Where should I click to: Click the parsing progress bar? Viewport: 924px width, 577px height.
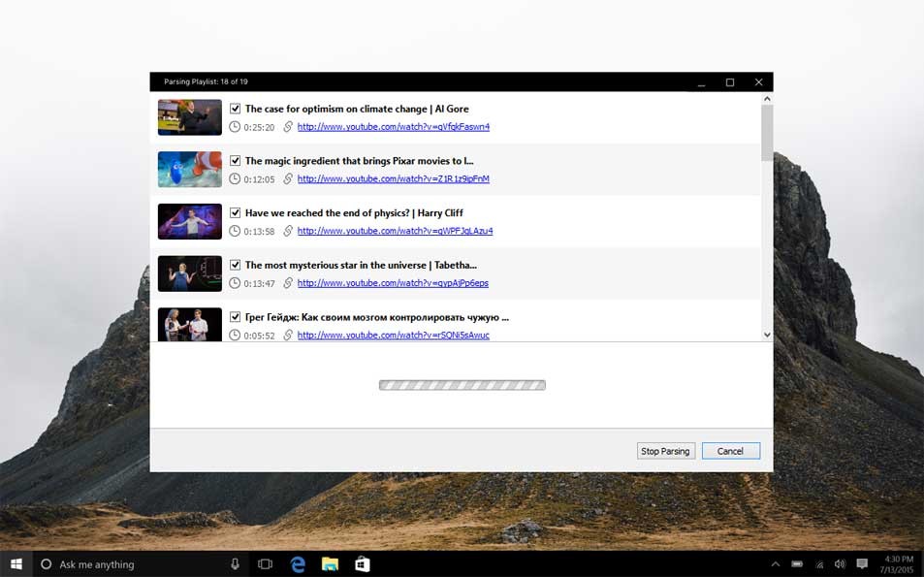pos(462,384)
